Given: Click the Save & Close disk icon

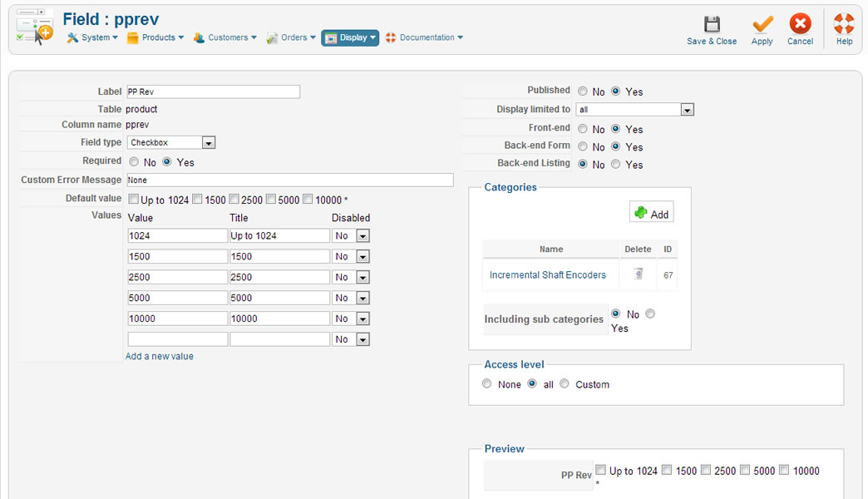Looking at the screenshot, I should pos(712,24).
